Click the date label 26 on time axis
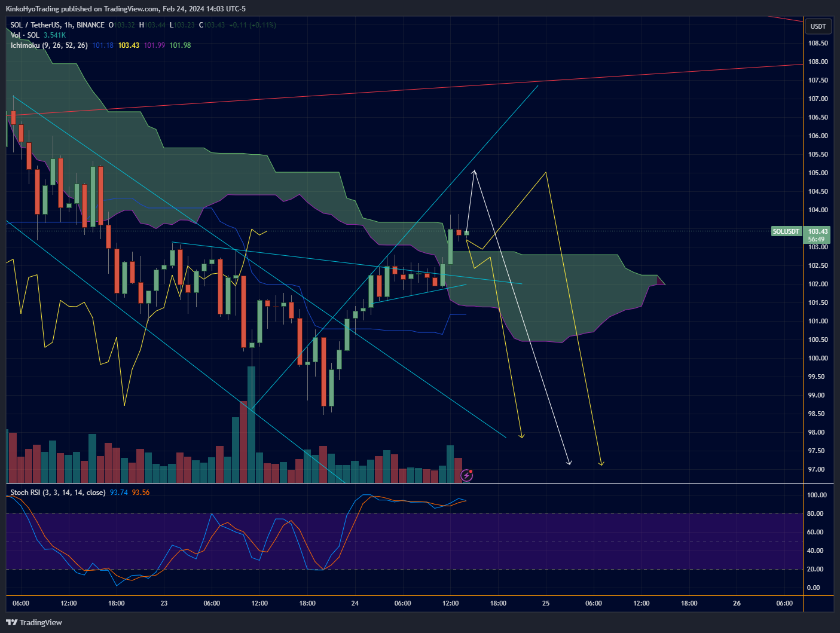Screen dimensions: 840x633 (x=737, y=603)
